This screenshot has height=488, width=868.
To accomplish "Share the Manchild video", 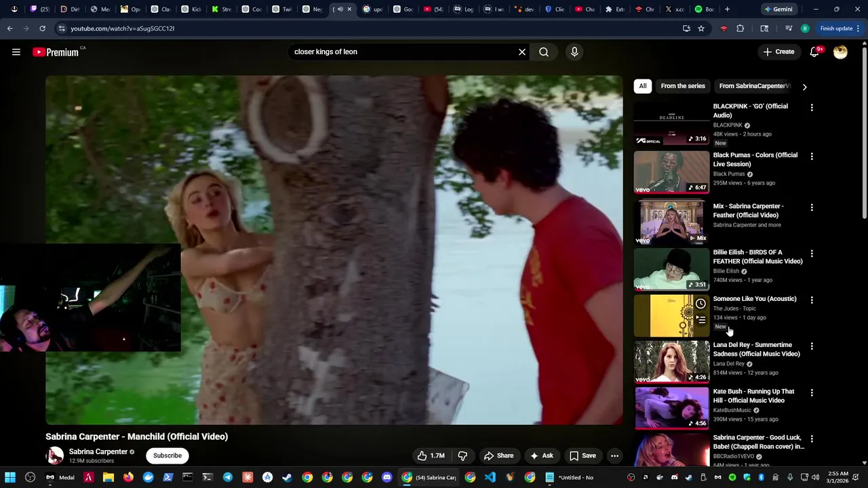I will pyautogui.click(x=498, y=455).
